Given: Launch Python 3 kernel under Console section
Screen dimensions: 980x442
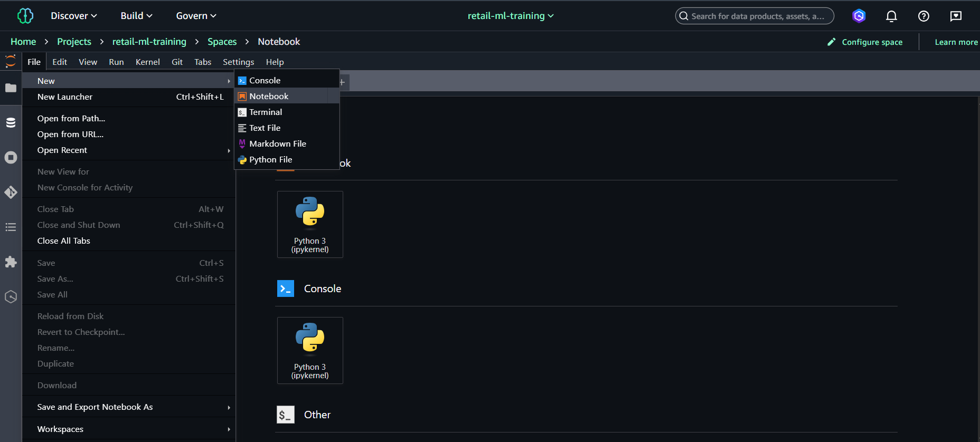Looking at the screenshot, I should click(310, 350).
